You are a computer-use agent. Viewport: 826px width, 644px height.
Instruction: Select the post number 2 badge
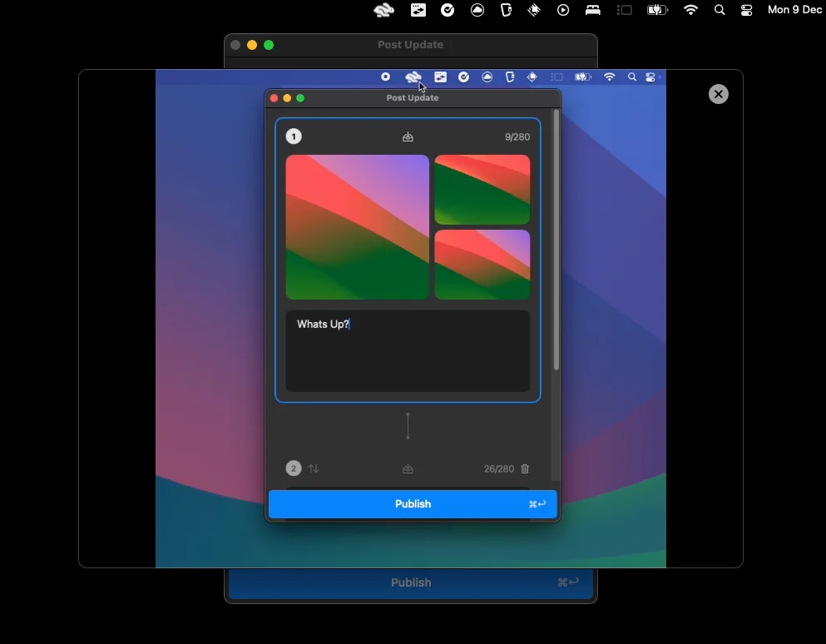coord(294,468)
